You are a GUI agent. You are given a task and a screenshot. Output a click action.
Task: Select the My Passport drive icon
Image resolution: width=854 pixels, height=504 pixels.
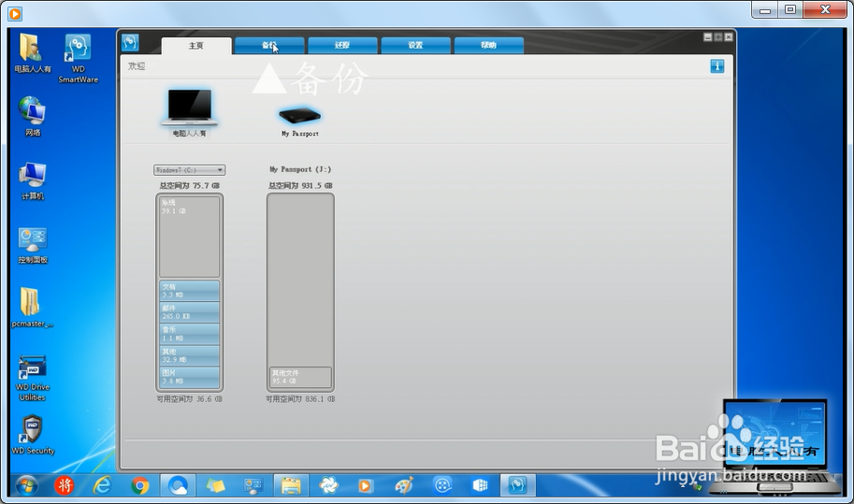pyautogui.click(x=299, y=121)
